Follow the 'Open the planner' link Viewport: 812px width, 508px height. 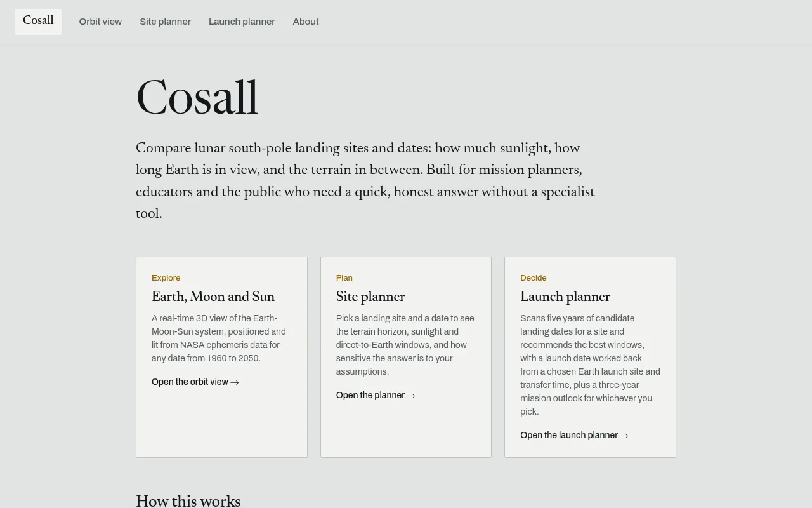tap(376, 395)
